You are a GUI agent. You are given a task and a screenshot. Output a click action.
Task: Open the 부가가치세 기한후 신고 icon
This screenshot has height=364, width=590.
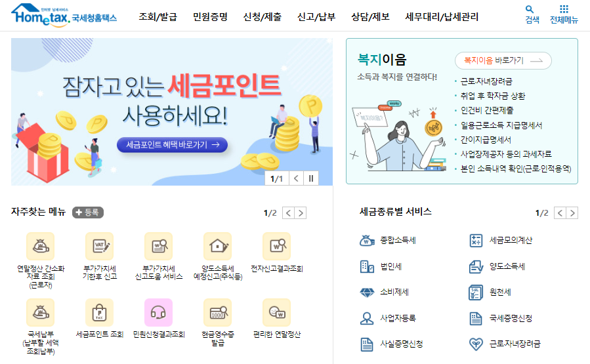pyautogui.click(x=100, y=247)
